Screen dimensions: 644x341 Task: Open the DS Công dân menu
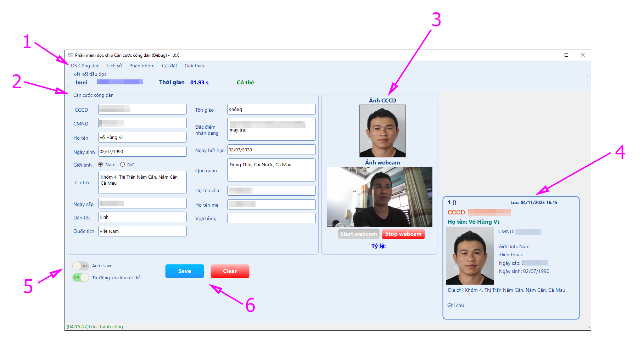pos(85,66)
